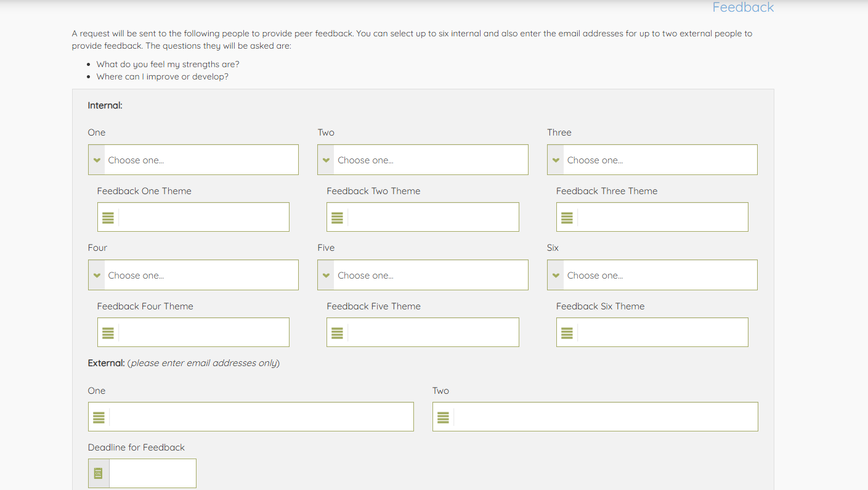The width and height of the screenshot is (868, 490).
Task: Click the lines icon in External One field
Action: click(x=99, y=417)
